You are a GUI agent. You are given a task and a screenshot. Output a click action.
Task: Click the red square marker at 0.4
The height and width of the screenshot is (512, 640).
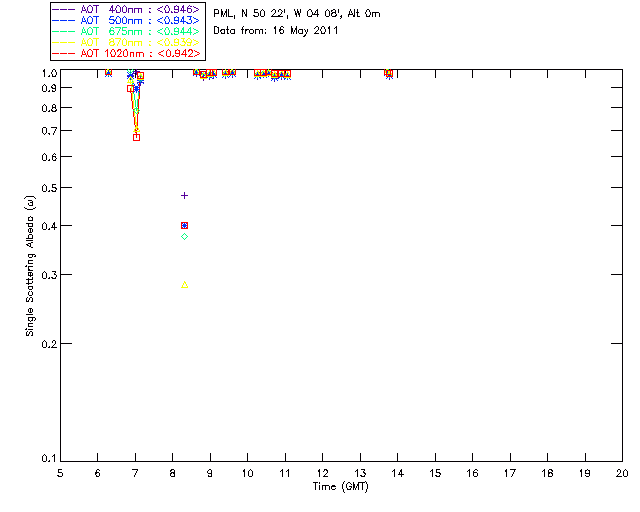[x=184, y=225]
